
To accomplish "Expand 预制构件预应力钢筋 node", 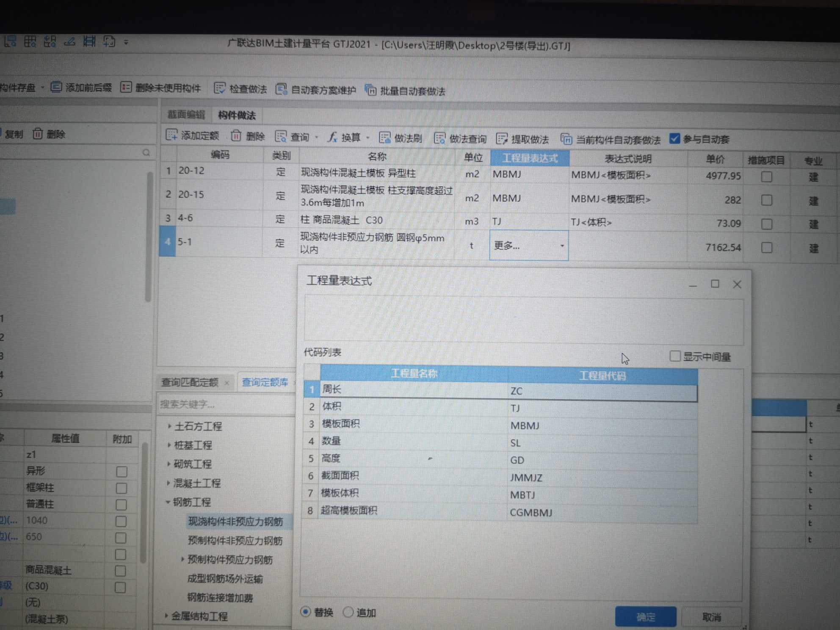I will tap(182, 559).
